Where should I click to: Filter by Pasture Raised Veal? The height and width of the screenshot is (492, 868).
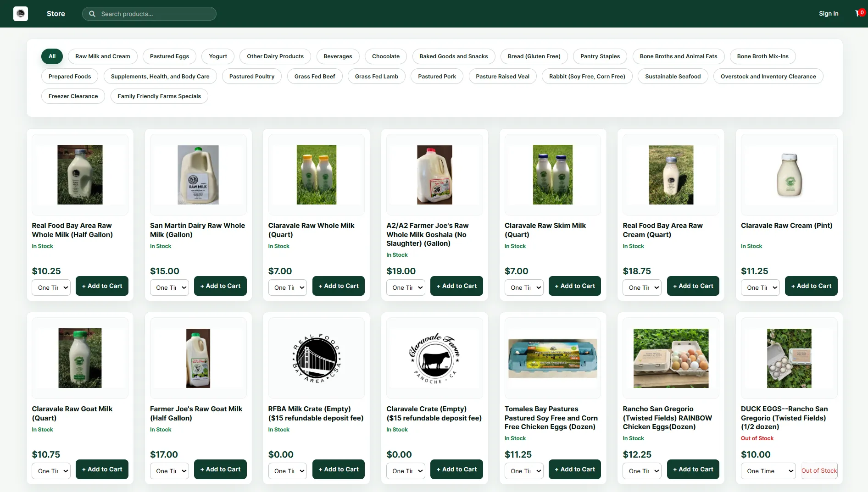pyautogui.click(x=503, y=77)
